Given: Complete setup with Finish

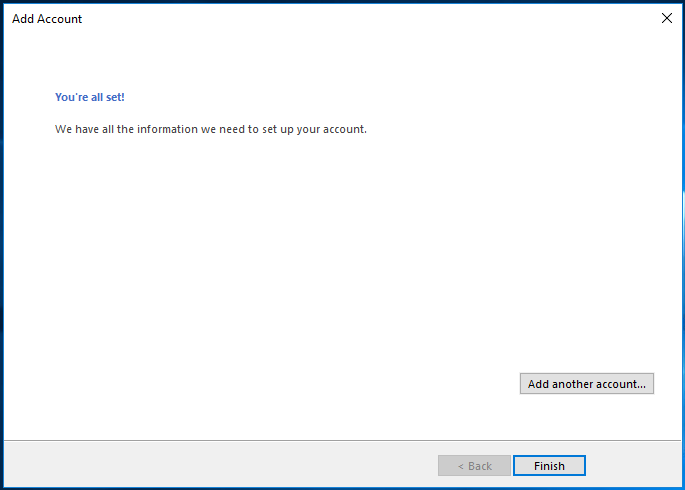Looking at the screenshot, I should [549, 466].
